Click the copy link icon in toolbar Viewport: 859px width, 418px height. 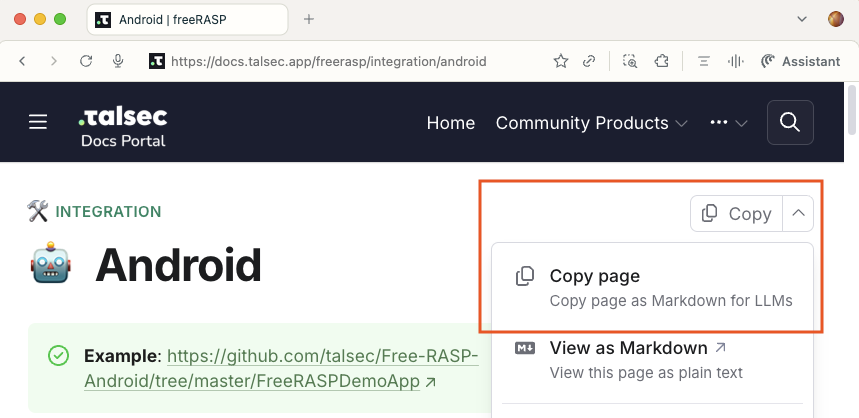tap(591, 61)
